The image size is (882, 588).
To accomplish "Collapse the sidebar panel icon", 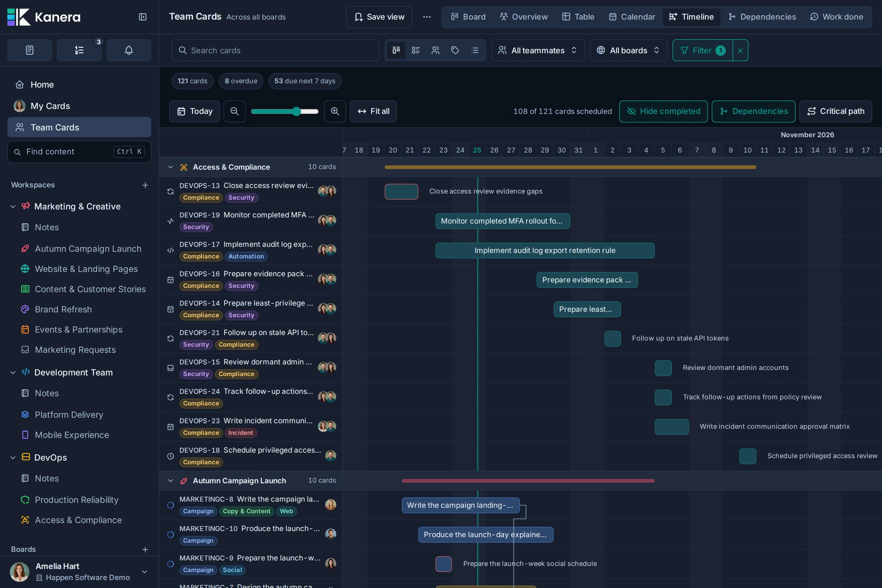I will tap(142, 17).
